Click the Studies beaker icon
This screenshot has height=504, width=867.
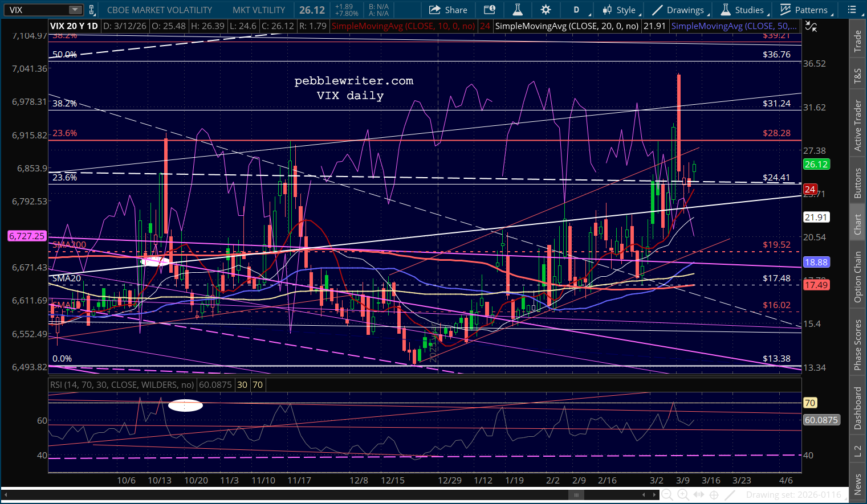726,10
